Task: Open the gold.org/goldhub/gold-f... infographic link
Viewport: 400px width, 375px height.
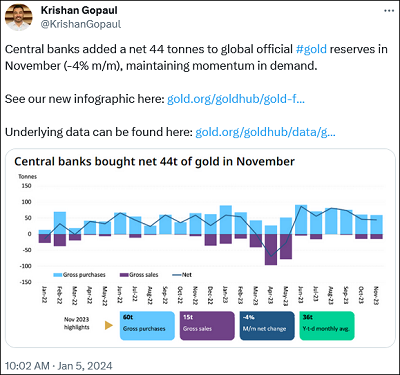Action: 236,99
